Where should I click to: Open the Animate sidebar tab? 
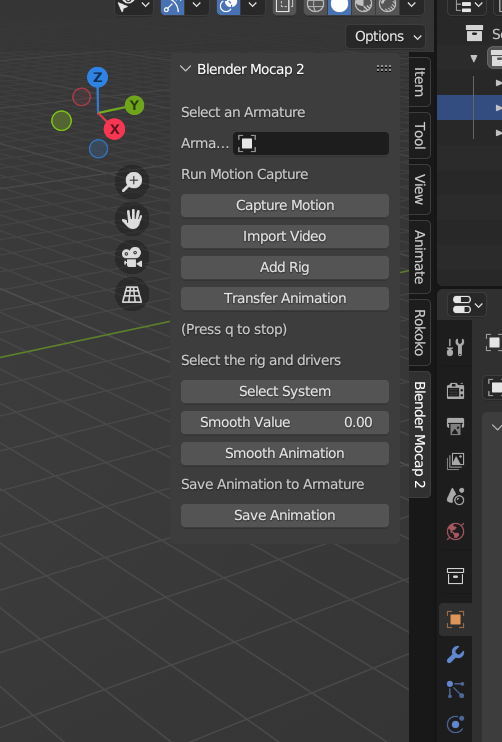coord(420,257)
